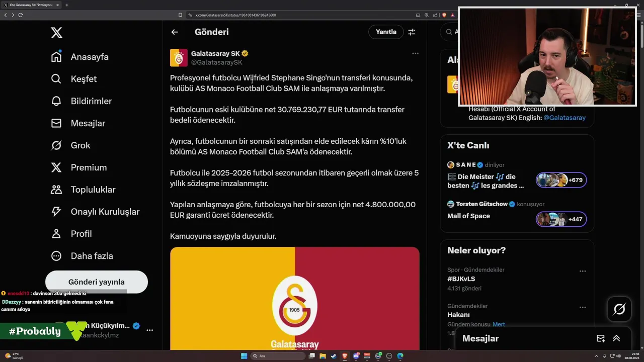Click the Yanıtla button

386,32
